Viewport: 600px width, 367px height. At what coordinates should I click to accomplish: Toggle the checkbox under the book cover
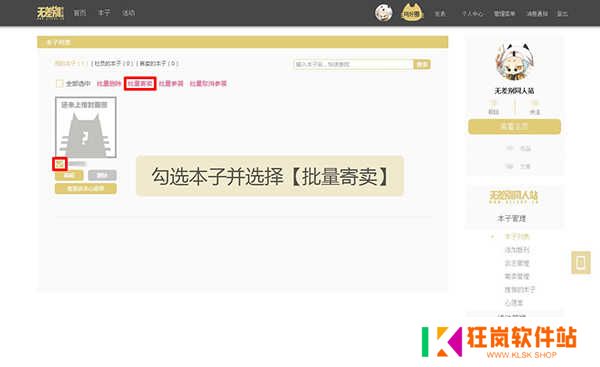coord(60,164)
